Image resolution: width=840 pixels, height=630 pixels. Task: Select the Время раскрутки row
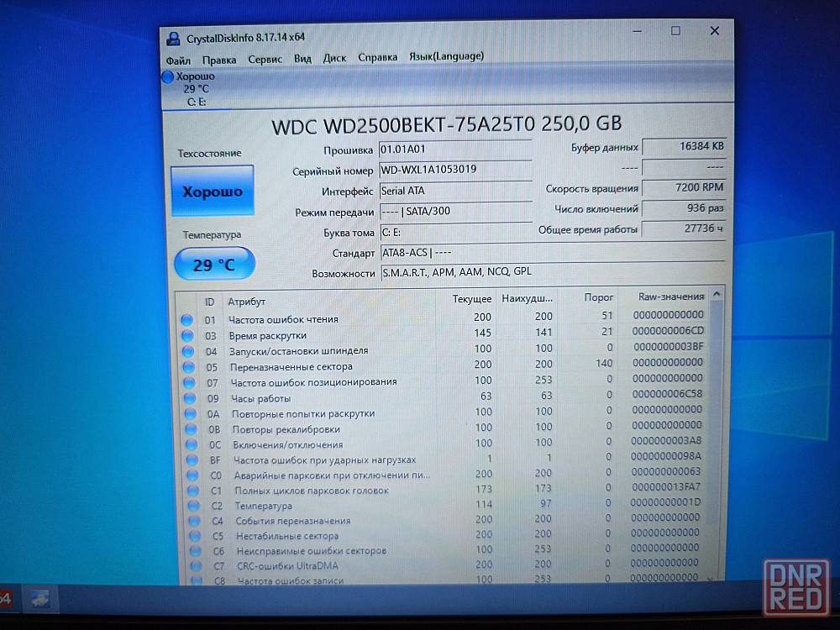[x=443, y=333]
